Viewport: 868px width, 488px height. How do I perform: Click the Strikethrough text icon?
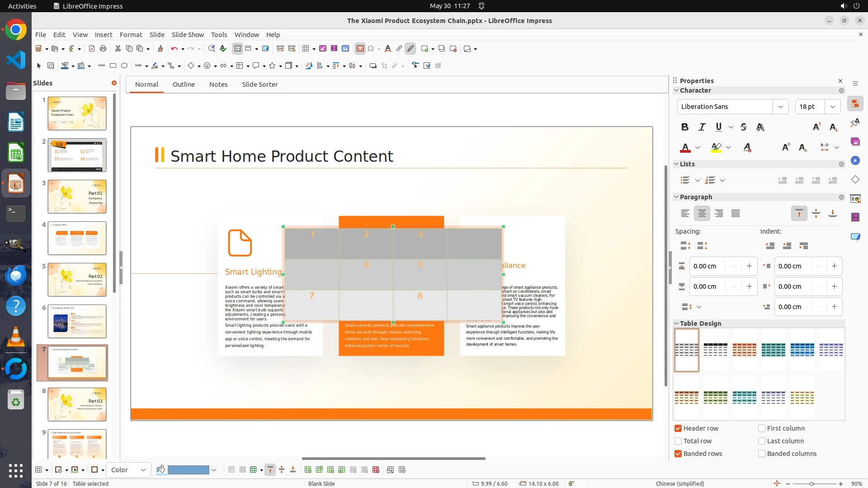(x=744, y=127)
